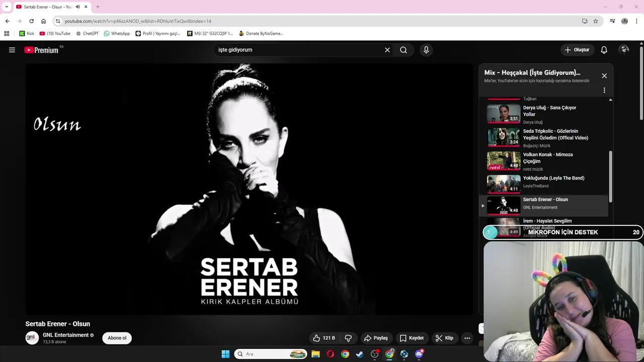644x362 pixels.
Task: Like the video with thumbs up
Action: tap(324, 338)
